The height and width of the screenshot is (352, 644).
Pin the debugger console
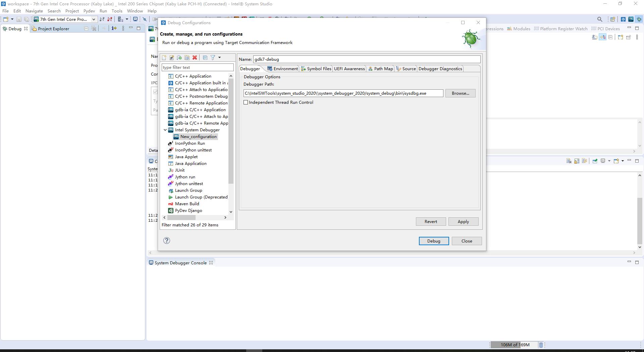click(595, 161)
